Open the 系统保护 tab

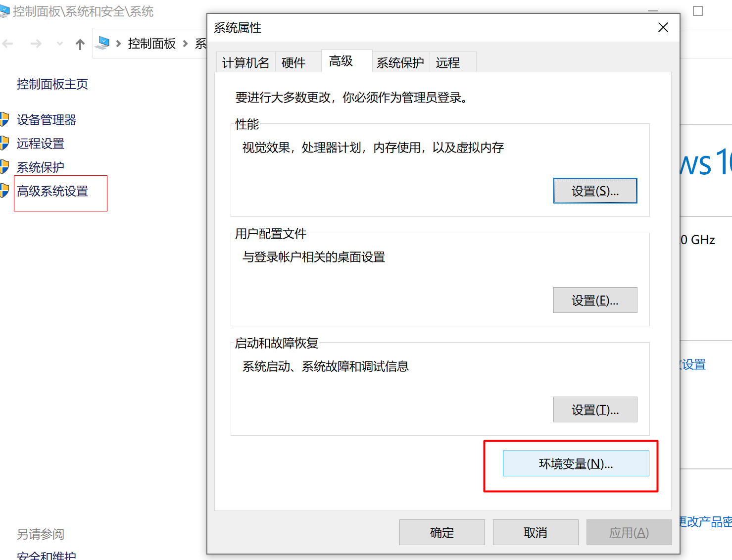pyautogui.click(x=400, y=63)
